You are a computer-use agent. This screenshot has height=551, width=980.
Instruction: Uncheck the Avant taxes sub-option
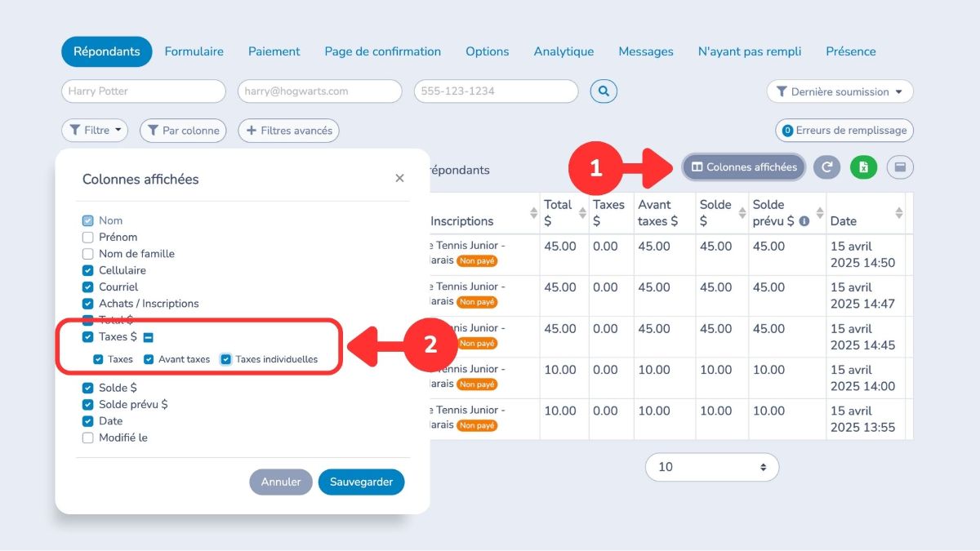(x=149, y=359)
